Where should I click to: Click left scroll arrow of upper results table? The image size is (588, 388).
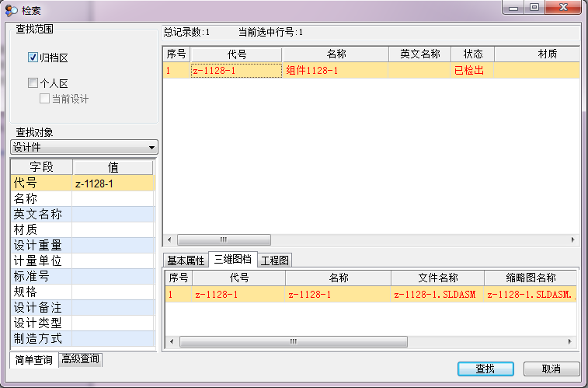(169, 239)
